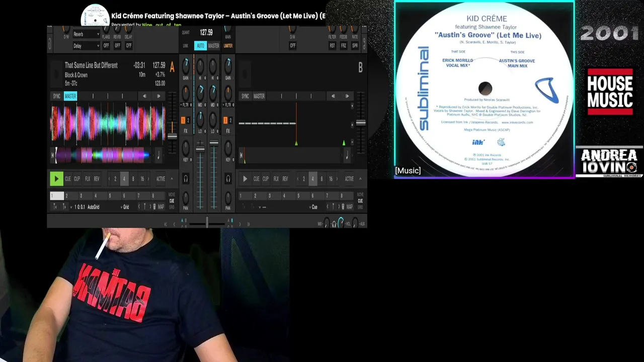Image resolution: width=644 pixels, height=362 pixels.
Task: Increase Deck A loop size with right arrow
Action: [x=149, y=179]
